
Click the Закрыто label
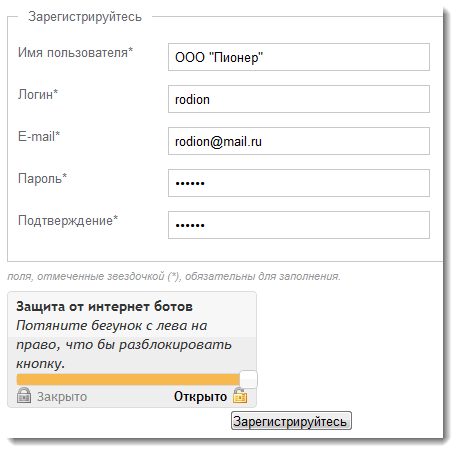62,397
